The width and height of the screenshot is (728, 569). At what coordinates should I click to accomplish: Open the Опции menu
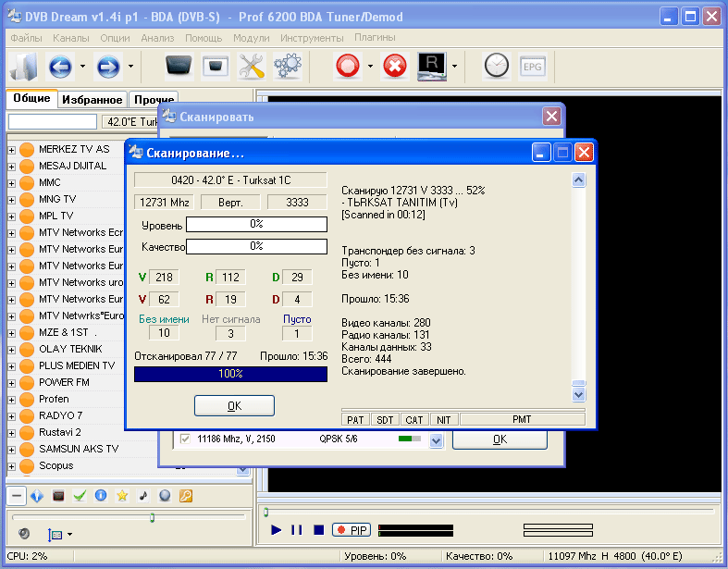tap(115, 38)
